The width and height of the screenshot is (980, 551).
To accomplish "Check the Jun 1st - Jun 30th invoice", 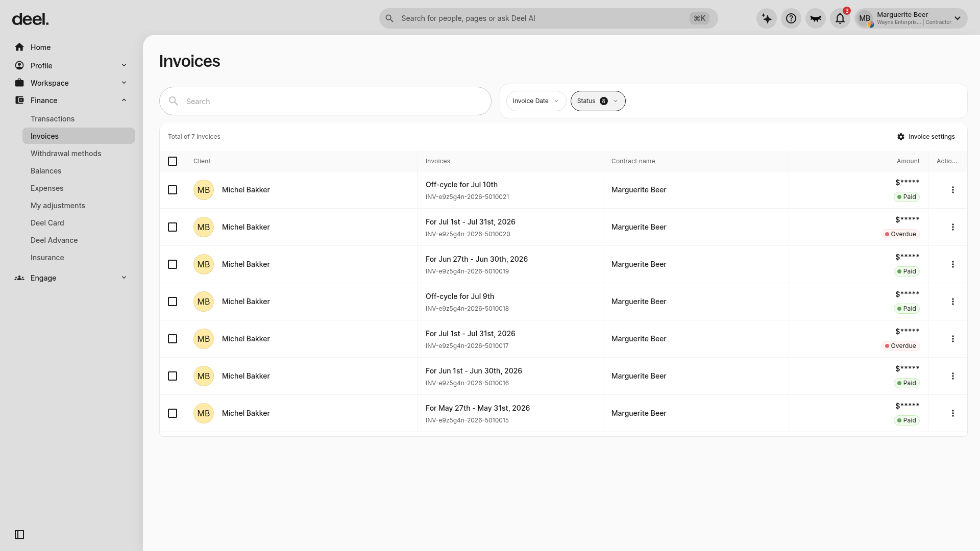I will click(173, 376).
